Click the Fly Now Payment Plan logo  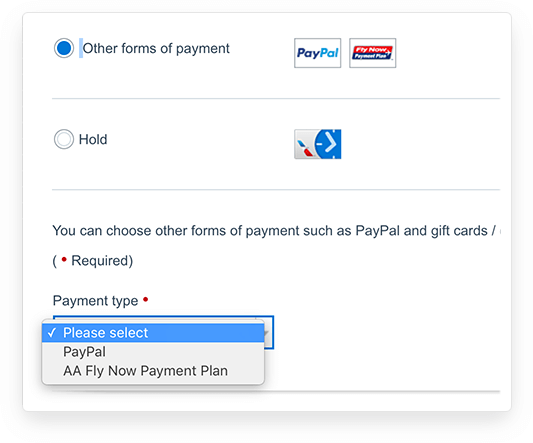[x=373, y=53]
